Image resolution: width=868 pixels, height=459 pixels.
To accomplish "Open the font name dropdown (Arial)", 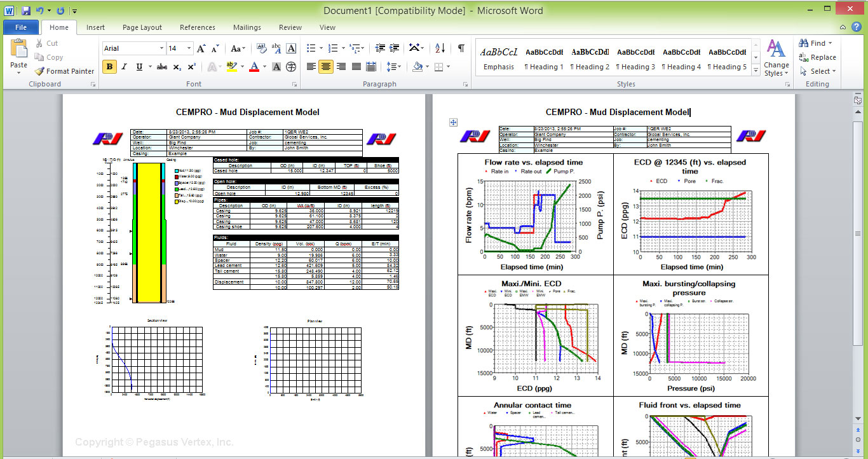I will [161, 48].
